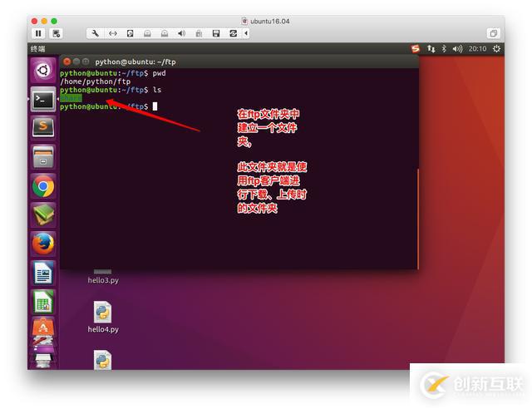Launch Firefox from the launcher
The image size is (532, 409).
[43, 244]
